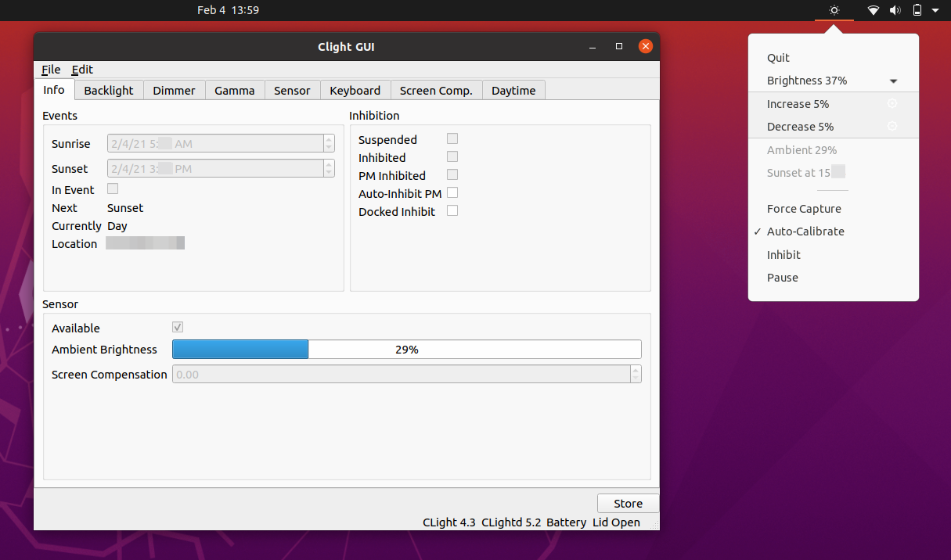Click the Clight brightness tray icon
Image resolution: width=951 pixels, height=560 pixels.
point(834,10)
